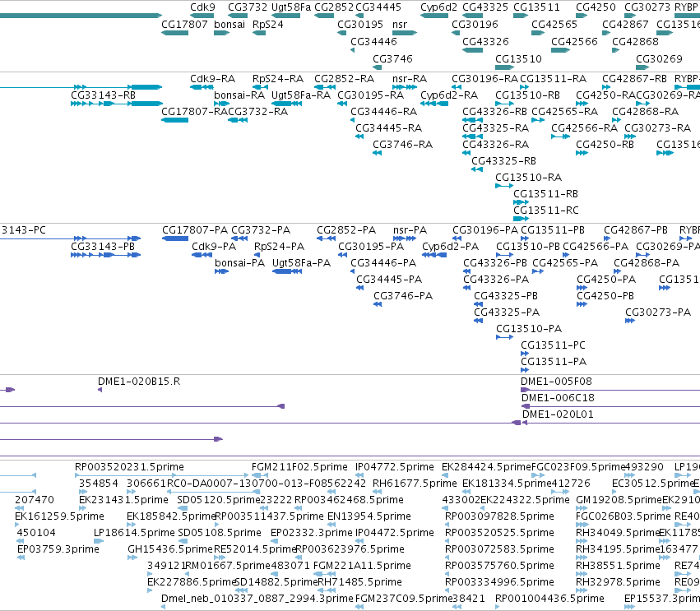Select the CG3746-RA transcript label
This screenshot has height=611, width=700.
click(403, 145)
